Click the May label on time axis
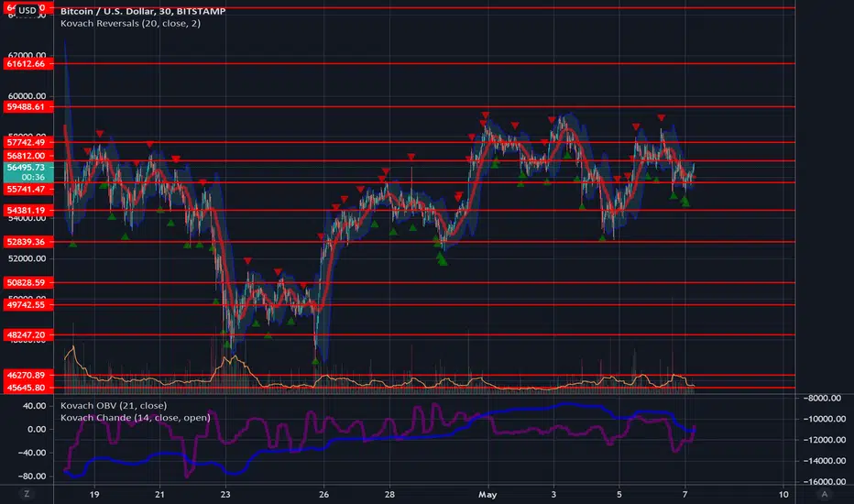This screenshot has width=854, height=504. (487, 495)
